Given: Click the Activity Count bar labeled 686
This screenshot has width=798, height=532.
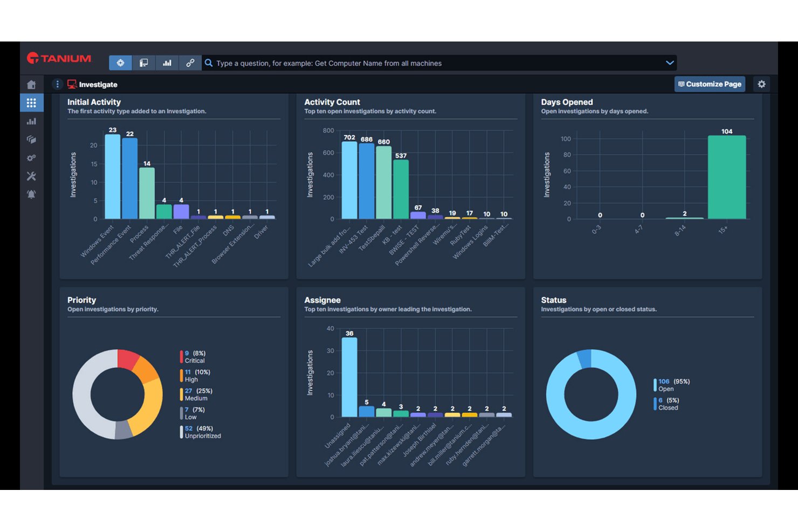Looking at the screenshot, I should click(x=367, y=181).
